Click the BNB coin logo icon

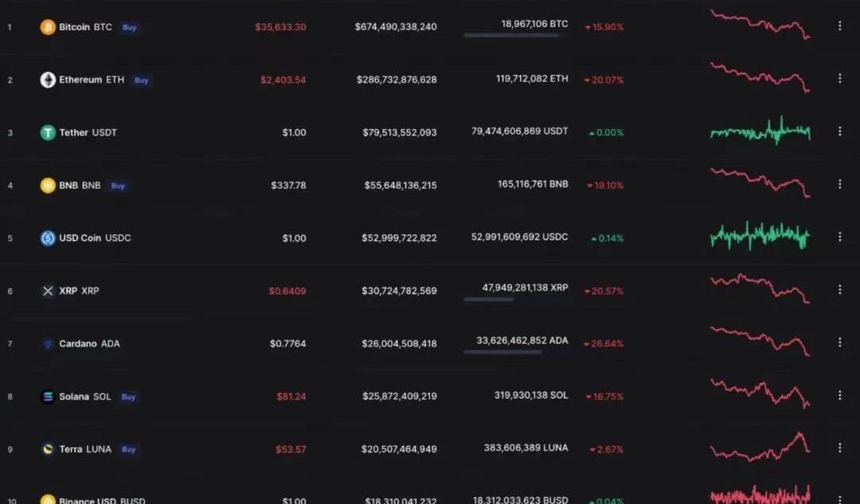(48, 186)
